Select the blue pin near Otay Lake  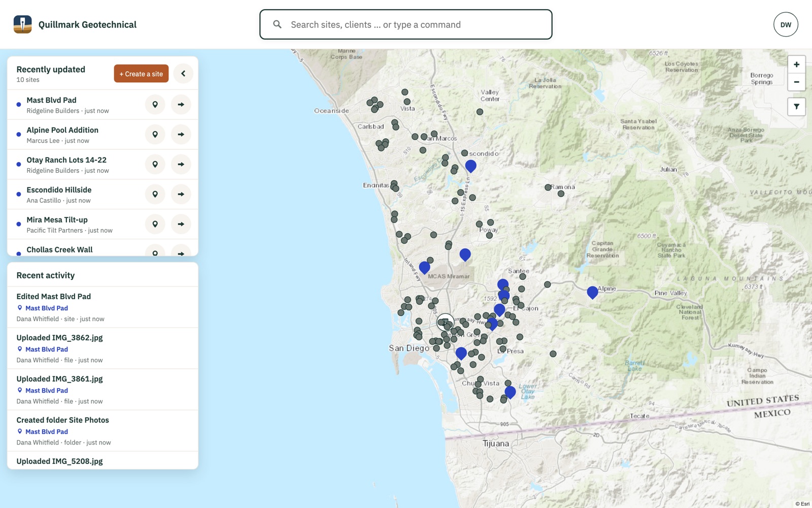coord(510,392)
